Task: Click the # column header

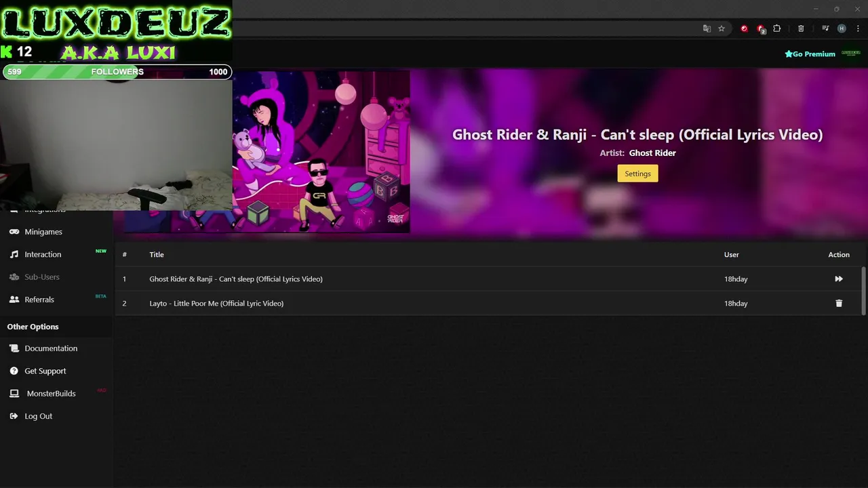Action: pos(125,254)
